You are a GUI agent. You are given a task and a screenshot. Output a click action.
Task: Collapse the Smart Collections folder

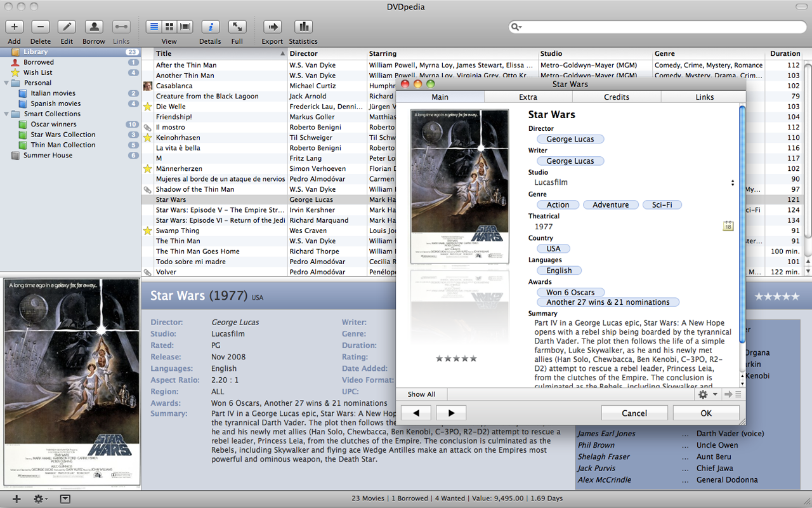click(x=7, y=114)
